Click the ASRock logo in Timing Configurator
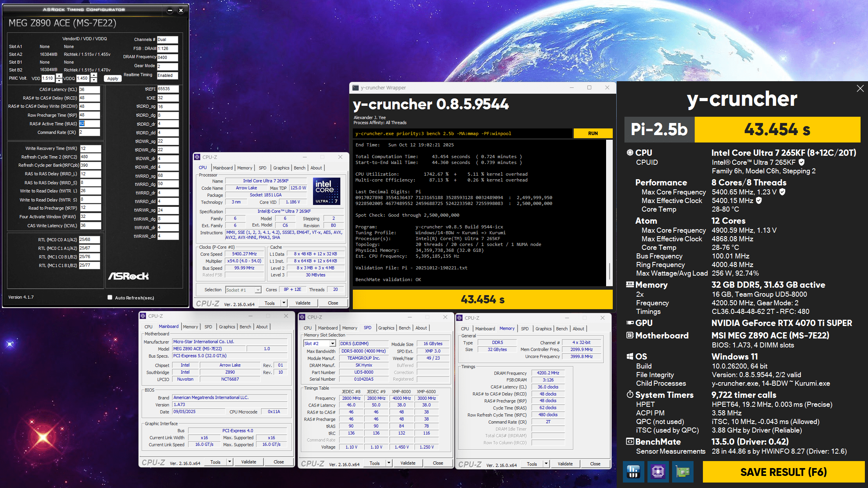The image size is (868, 488). pyautogui.click(x=128, y=276)
